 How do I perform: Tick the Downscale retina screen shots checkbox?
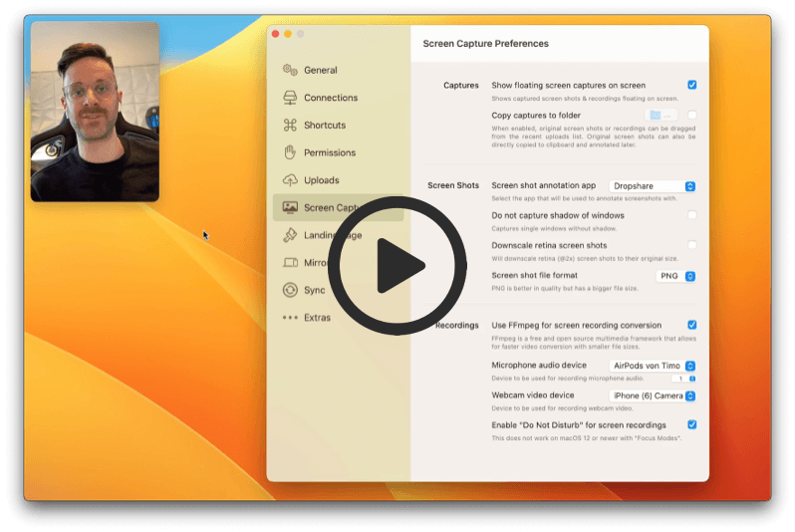tap(692, 245)
